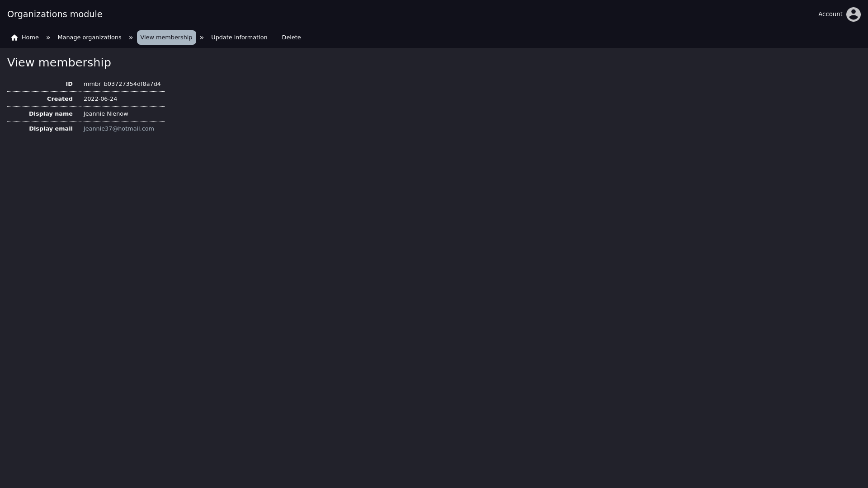
Task: Click the Delete membership link
Action: tap(291, 38)
